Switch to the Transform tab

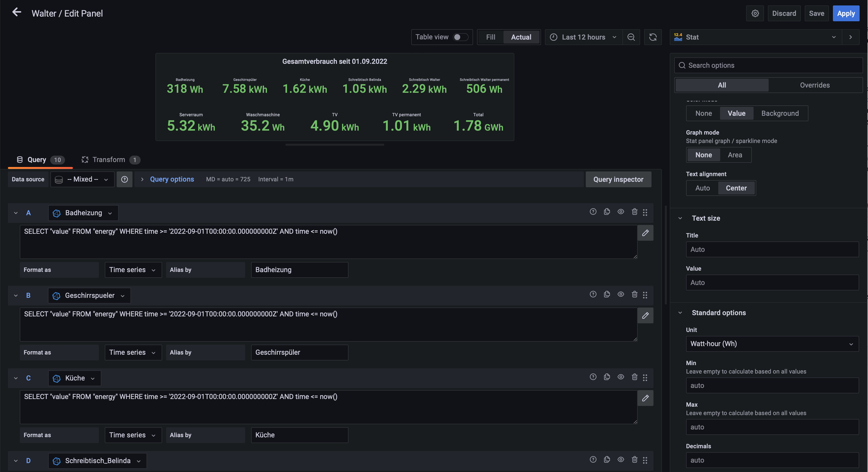click(109, 160)
